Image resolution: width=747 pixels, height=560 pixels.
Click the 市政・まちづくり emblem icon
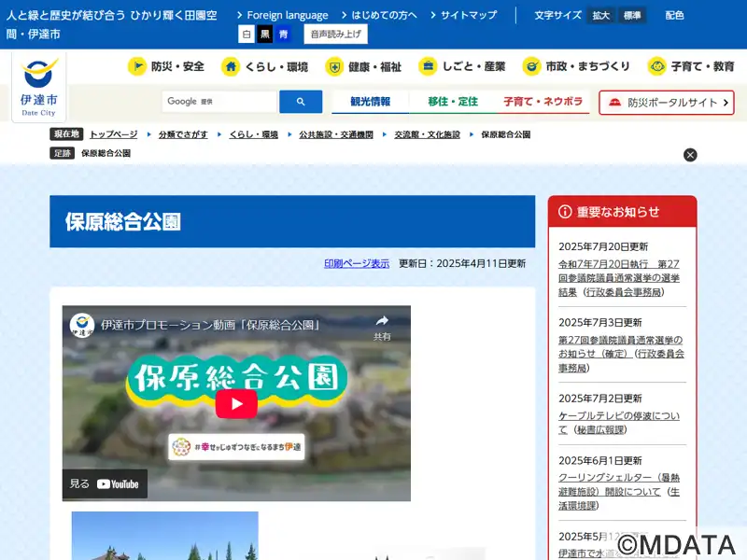531,66
